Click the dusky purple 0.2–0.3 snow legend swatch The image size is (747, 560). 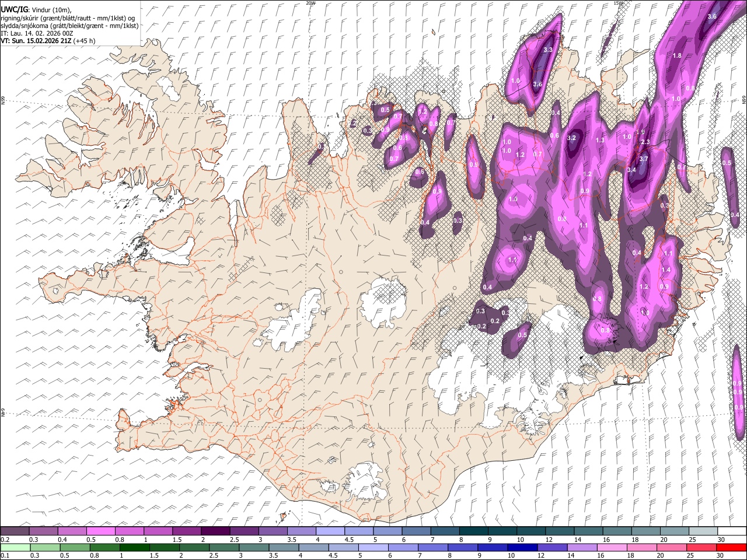(16, 531)
